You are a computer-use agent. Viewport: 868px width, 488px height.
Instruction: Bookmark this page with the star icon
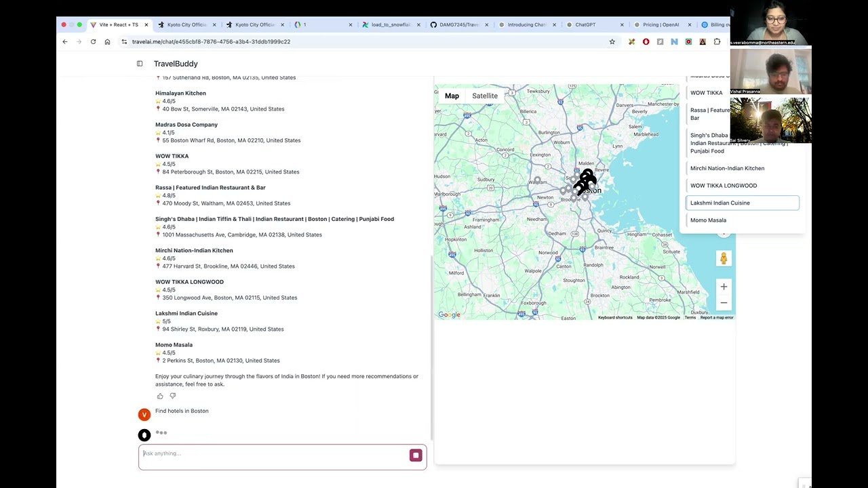tap(612, 41)
